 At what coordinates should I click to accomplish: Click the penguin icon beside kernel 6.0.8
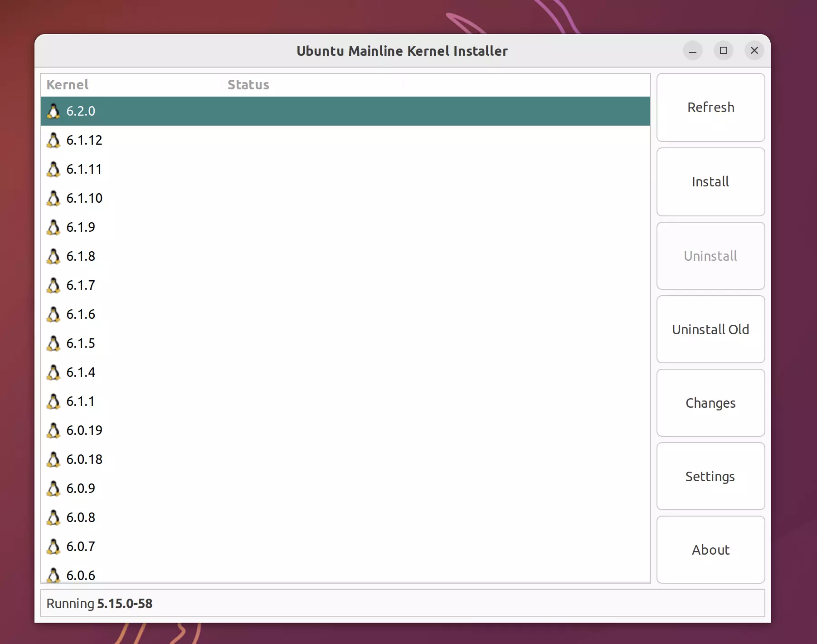(53, 517)
